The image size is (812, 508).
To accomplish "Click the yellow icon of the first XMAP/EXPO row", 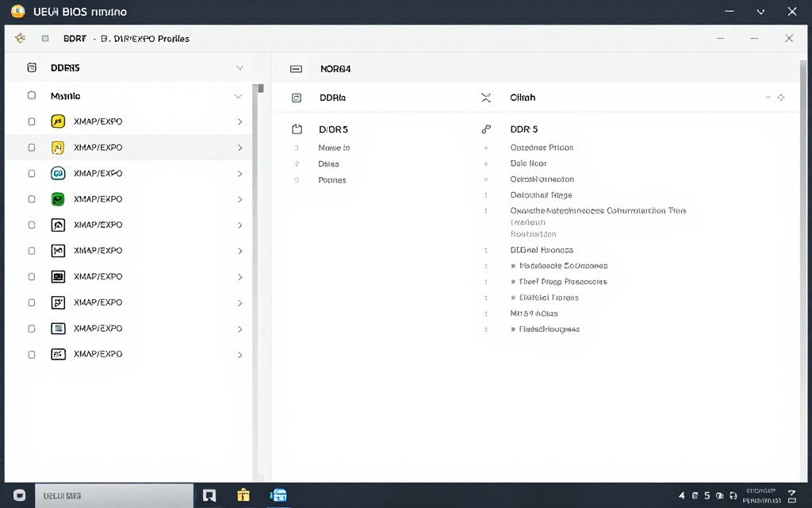I will pyautogui.click(x=57, y=121).
